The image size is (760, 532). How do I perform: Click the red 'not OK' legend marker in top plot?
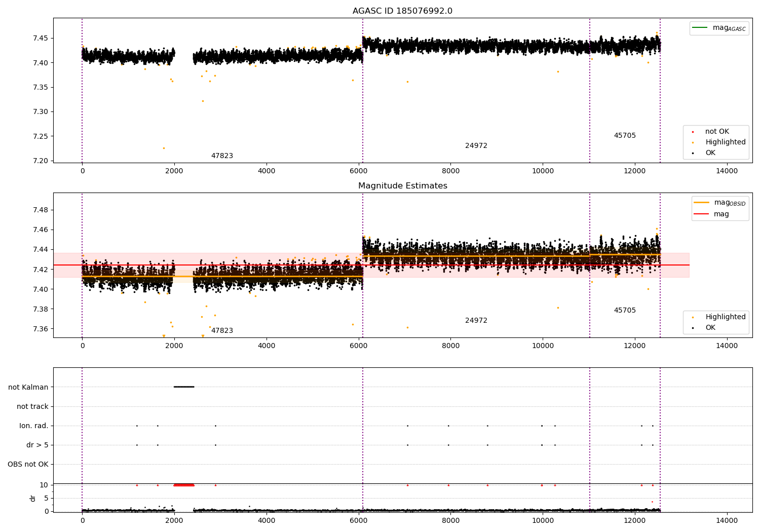pyautogui.click(x=693, y=132)
